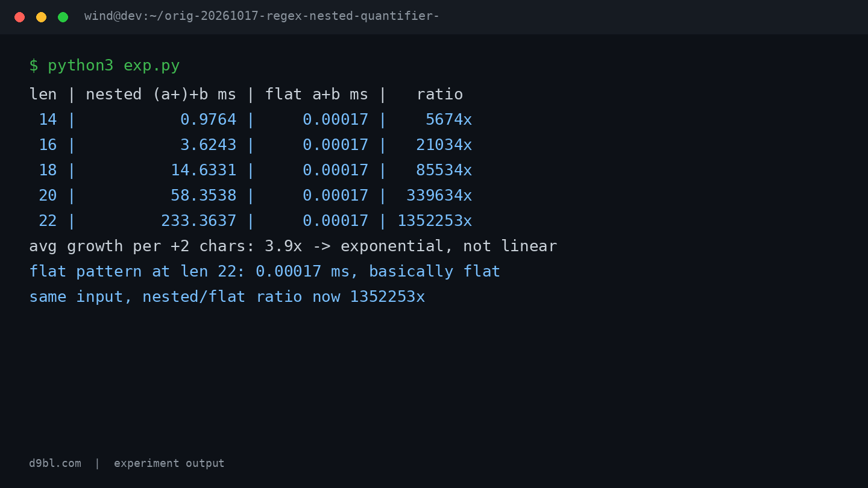Click the d9bl.com footer text
The image size is (868, 488).
(x=55, y=463)
